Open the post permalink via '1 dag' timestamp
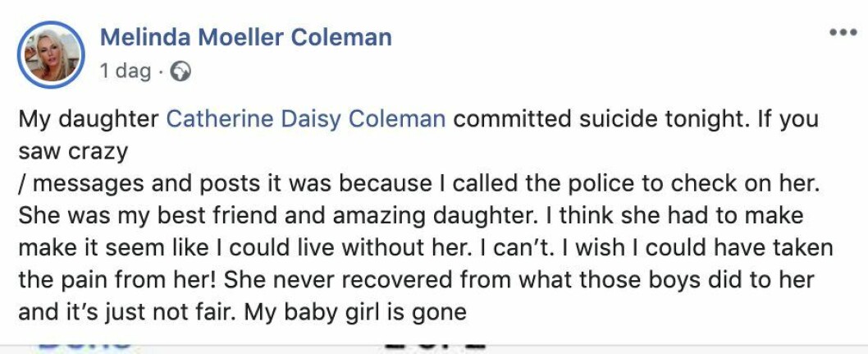Viewport: 868px width, 354px height. 125,71
